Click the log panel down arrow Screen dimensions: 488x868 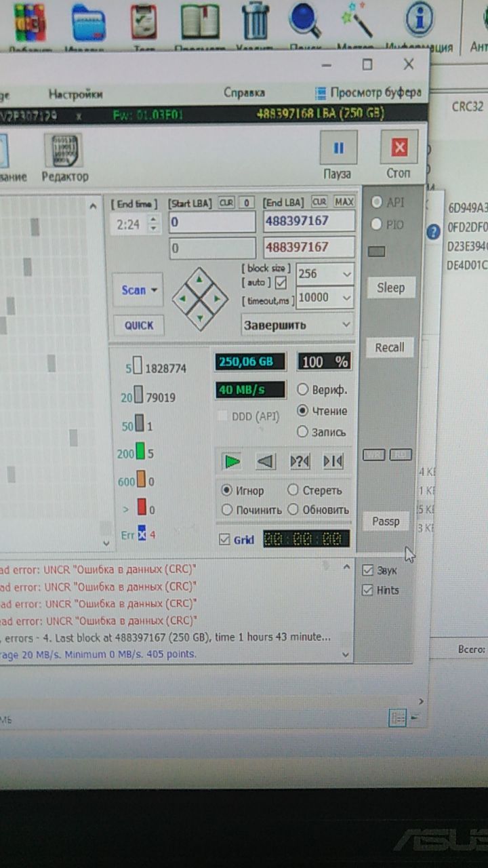(346, 654)
